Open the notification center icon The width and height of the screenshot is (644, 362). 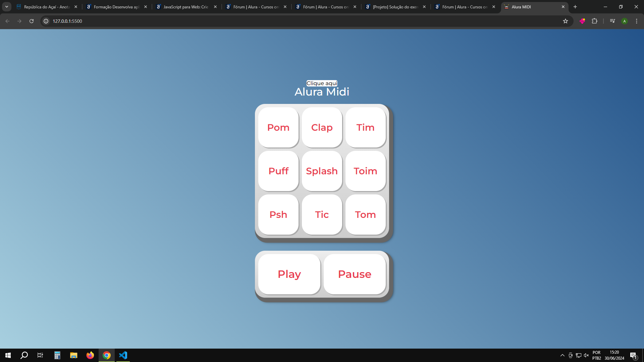[634, 355]
